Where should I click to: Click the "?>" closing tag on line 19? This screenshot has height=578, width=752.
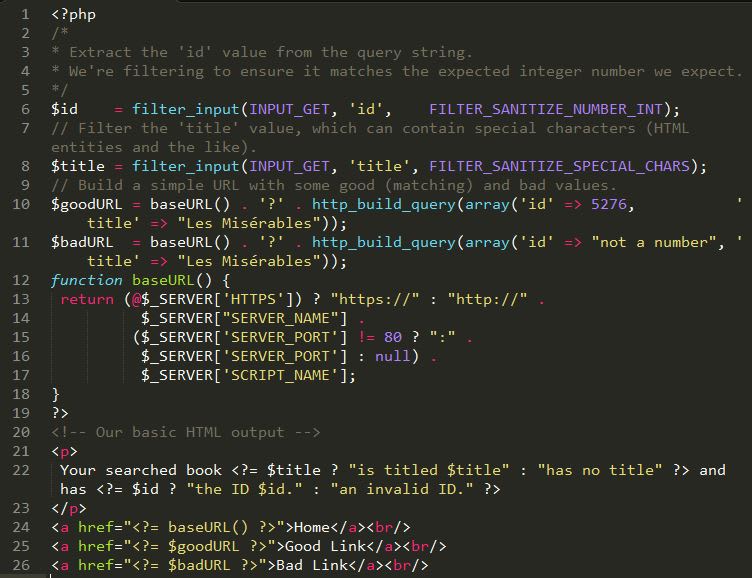(x=60, y=413)
